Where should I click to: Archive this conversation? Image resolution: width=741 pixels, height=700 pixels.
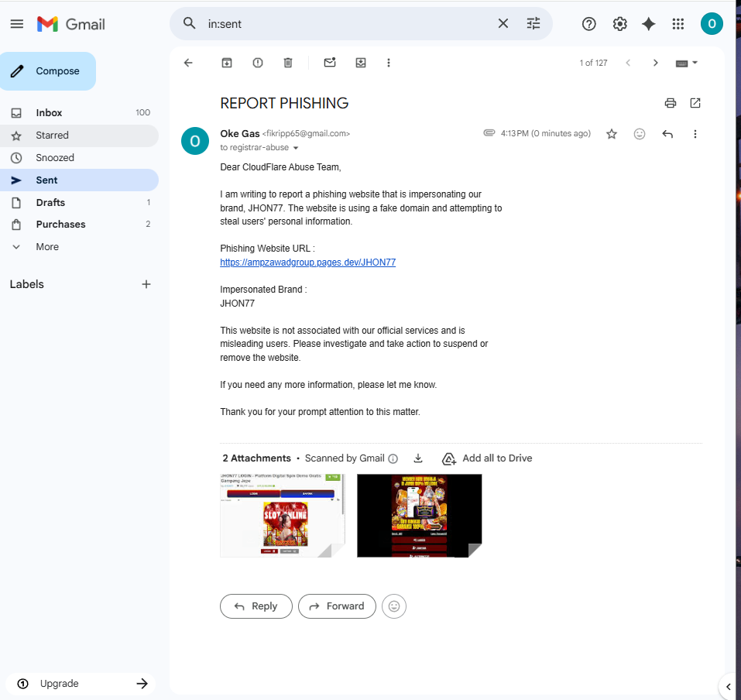coord(227,63)
